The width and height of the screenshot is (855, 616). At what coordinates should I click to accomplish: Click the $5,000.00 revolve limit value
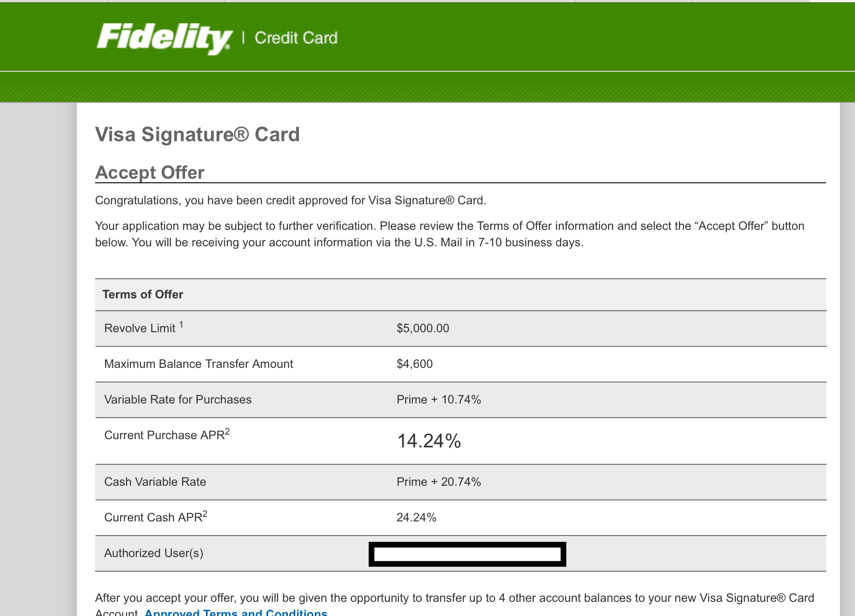[423, 328]
